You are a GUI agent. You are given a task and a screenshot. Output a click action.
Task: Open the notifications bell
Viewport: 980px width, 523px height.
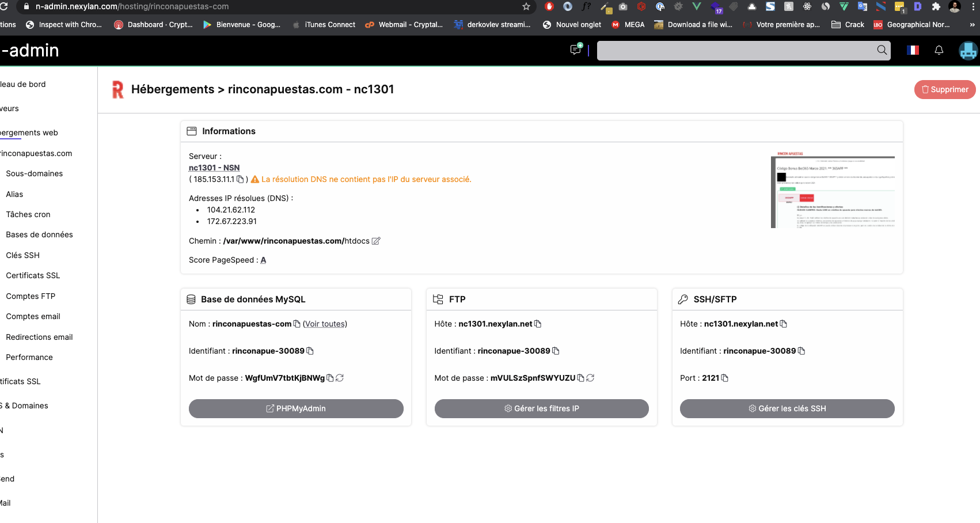click(939, 50)
